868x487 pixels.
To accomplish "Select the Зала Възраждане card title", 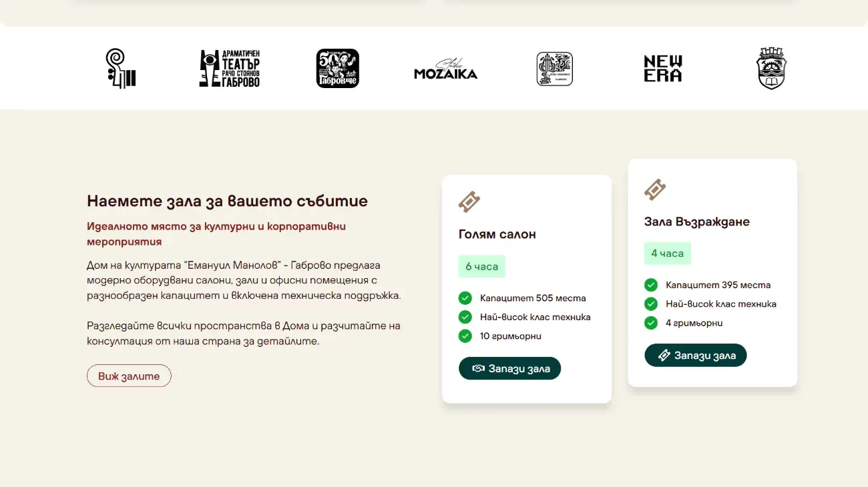I will [x=697, y=221].
